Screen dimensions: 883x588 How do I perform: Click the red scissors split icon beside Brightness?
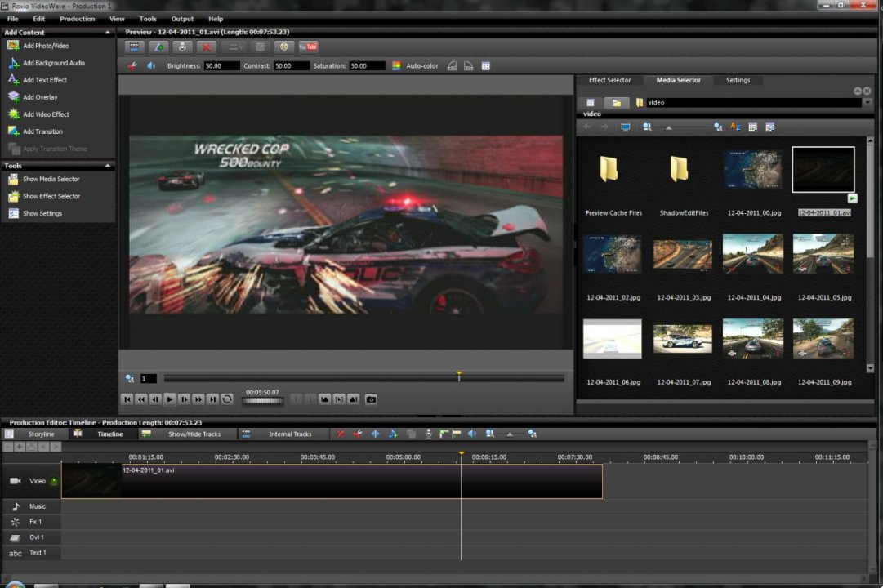point(132,66)
